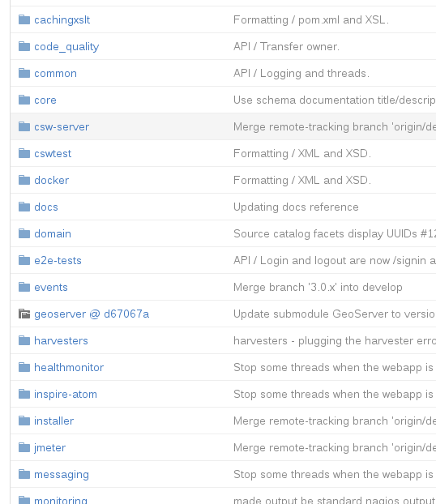Open csw-server row's merge commit message

335,126
